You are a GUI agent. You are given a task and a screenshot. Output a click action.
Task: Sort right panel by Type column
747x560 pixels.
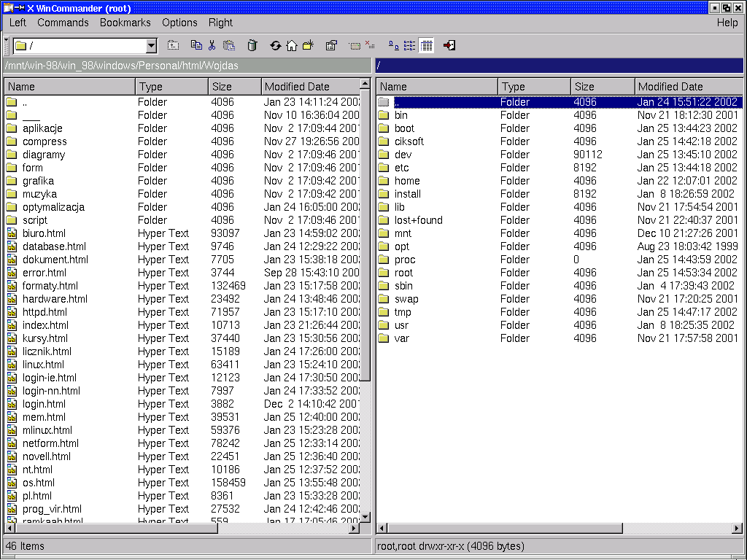pos(535,87)
